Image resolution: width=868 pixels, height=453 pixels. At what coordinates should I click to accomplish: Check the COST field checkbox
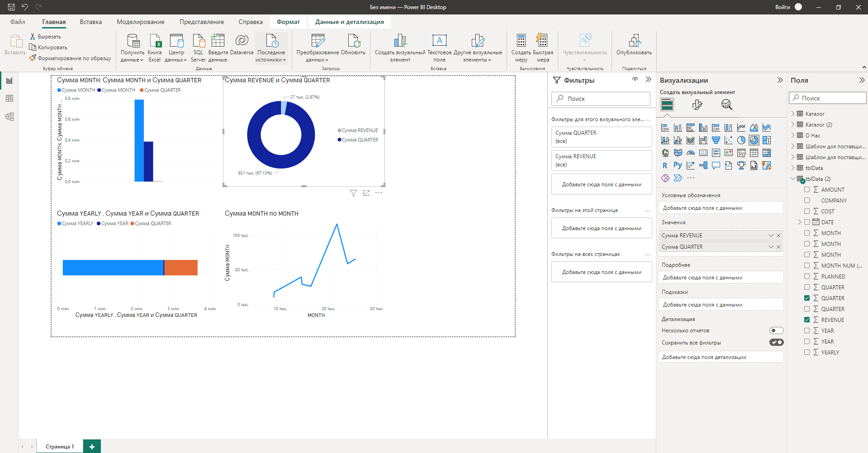[807, 211]
